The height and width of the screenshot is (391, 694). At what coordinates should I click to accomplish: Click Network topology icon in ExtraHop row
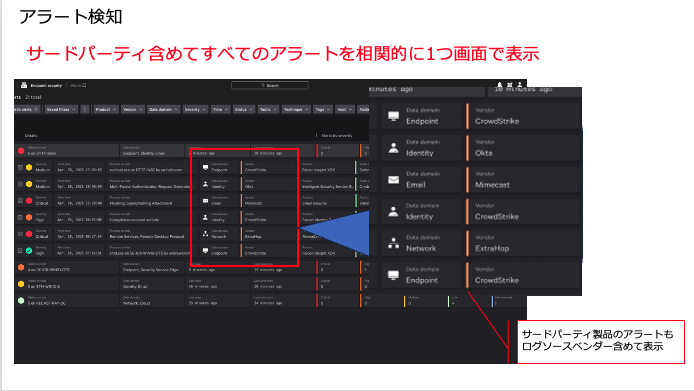pos(205,234)
